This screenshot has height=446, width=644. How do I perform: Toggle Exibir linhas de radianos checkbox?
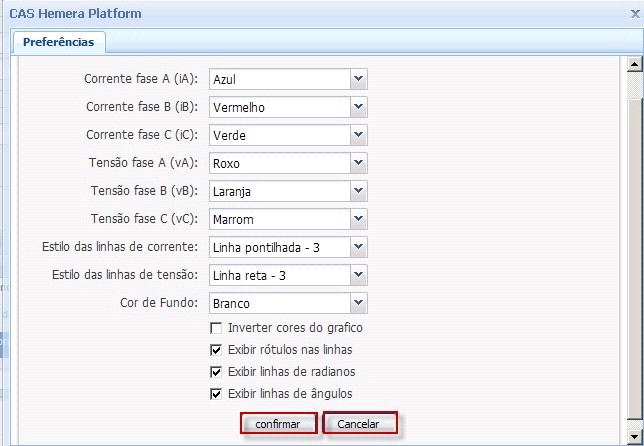point(216,372)
